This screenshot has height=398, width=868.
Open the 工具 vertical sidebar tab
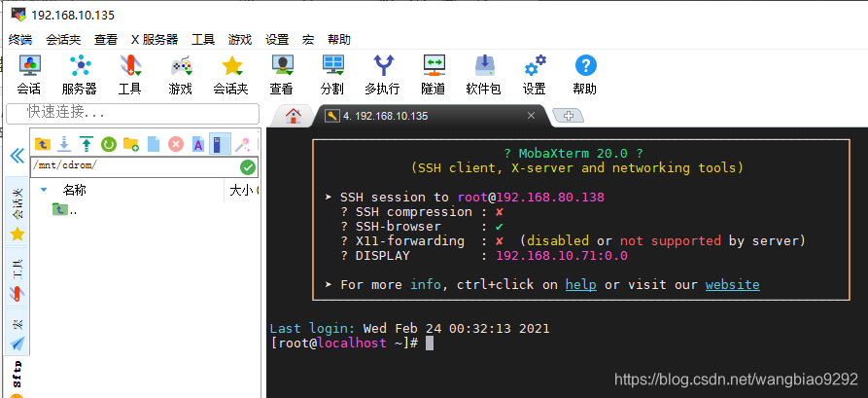pyautogui.click(x=17, y=275)
